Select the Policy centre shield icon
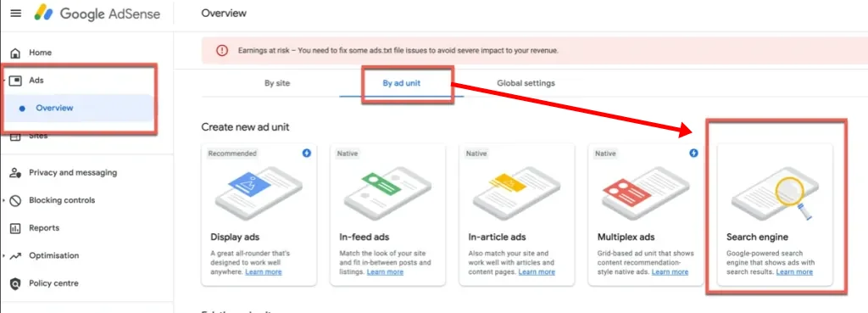This screenshot has height=313, width=868. [x=15, y=283]
